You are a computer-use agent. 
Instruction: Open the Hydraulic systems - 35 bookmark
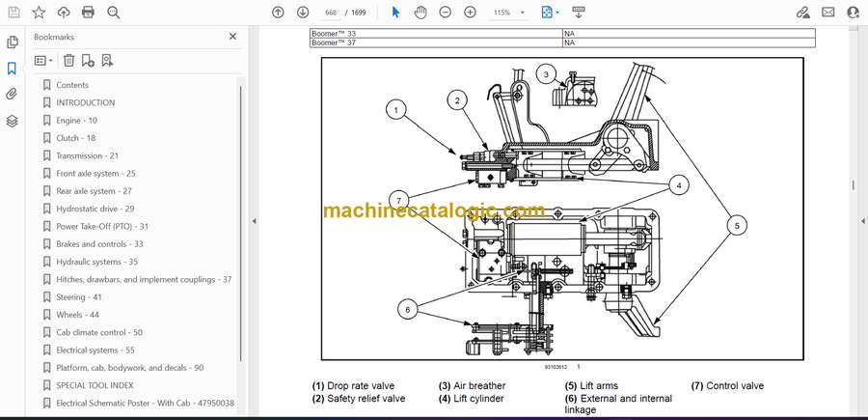pyautogui.click(x=89, y=262)
